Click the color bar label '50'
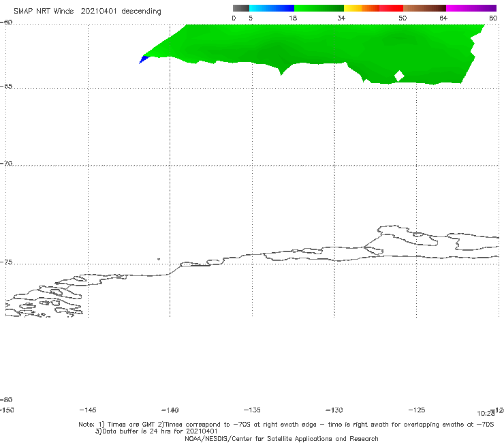The image size is (504, 443). pos(403,18)
